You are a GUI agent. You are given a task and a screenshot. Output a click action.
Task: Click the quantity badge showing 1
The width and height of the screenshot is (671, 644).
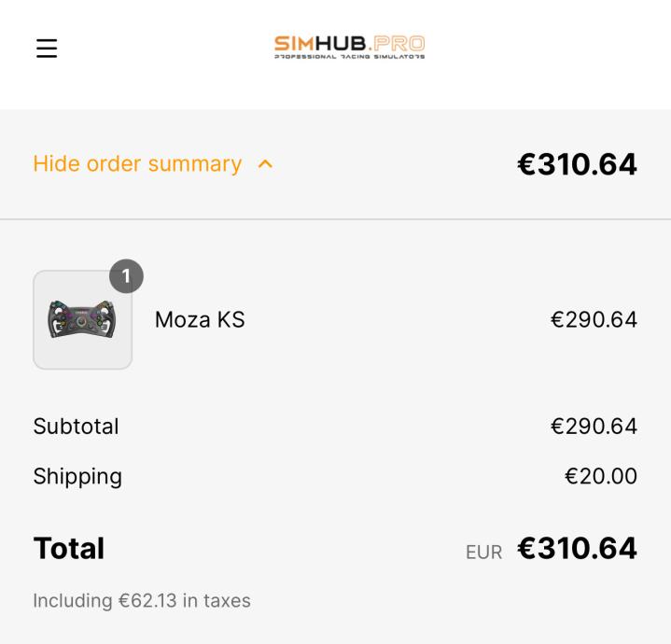126,276
